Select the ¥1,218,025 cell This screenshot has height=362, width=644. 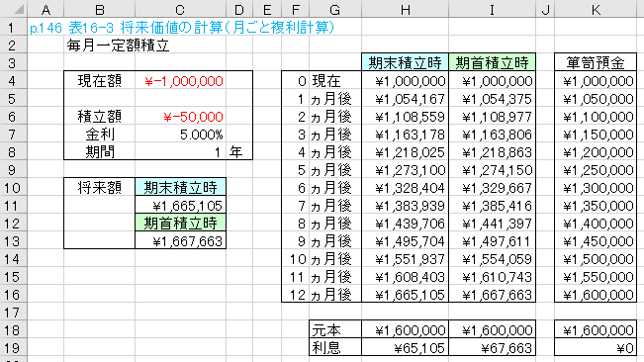(x=405, y=152)
